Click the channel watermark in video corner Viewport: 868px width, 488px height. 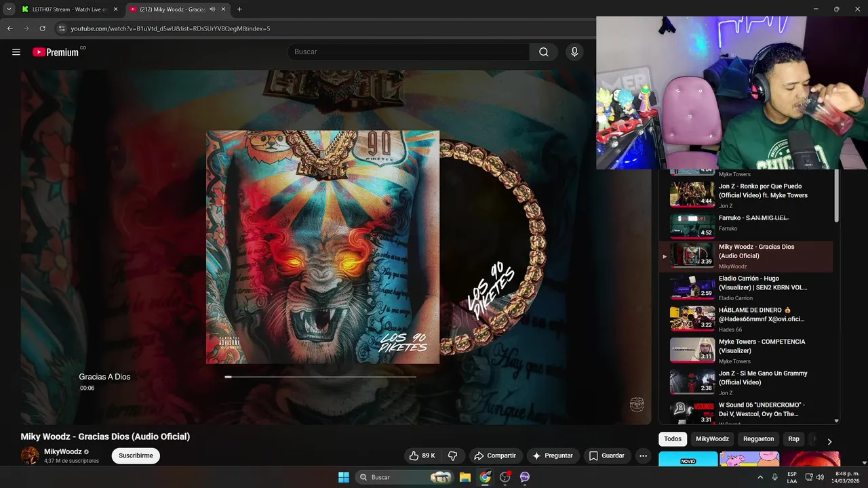[637, 405]
